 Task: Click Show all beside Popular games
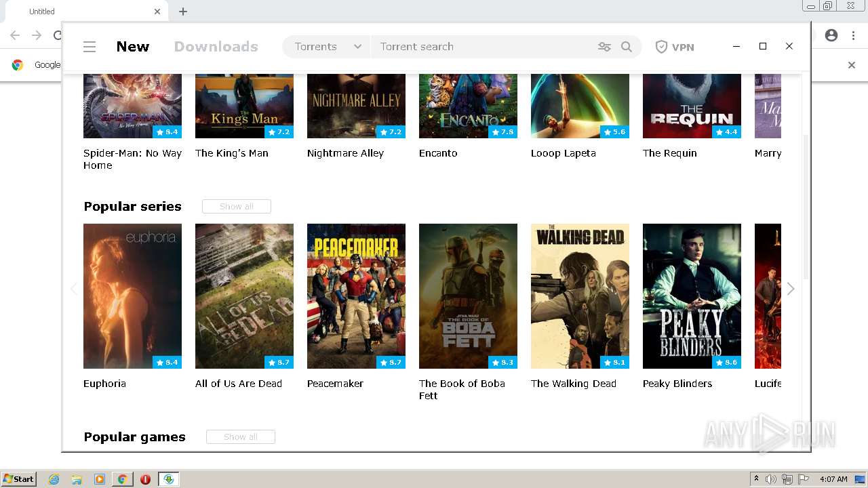coord(241,437)
